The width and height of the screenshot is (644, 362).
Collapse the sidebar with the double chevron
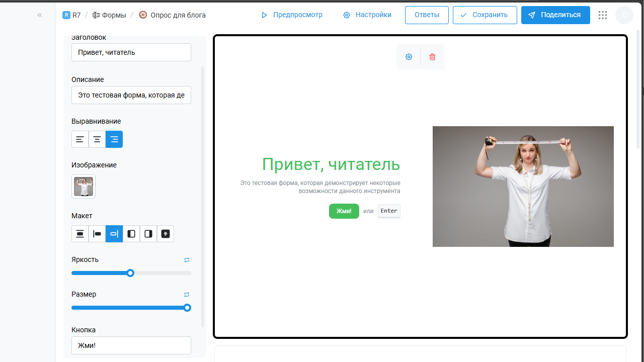[39, 15]
